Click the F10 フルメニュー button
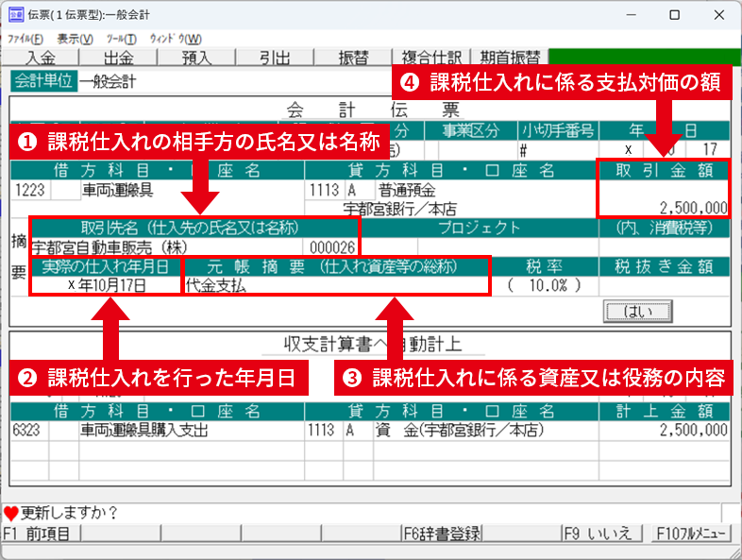 (691, 534)
